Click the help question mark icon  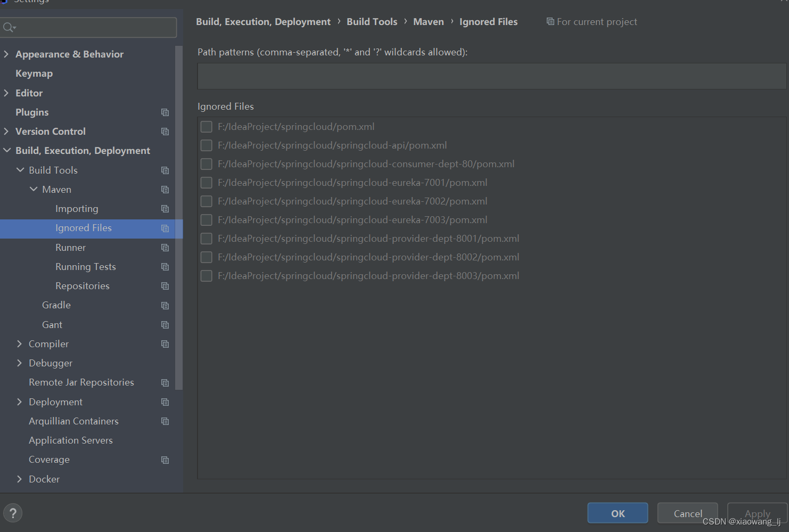[x=13, y=513]
